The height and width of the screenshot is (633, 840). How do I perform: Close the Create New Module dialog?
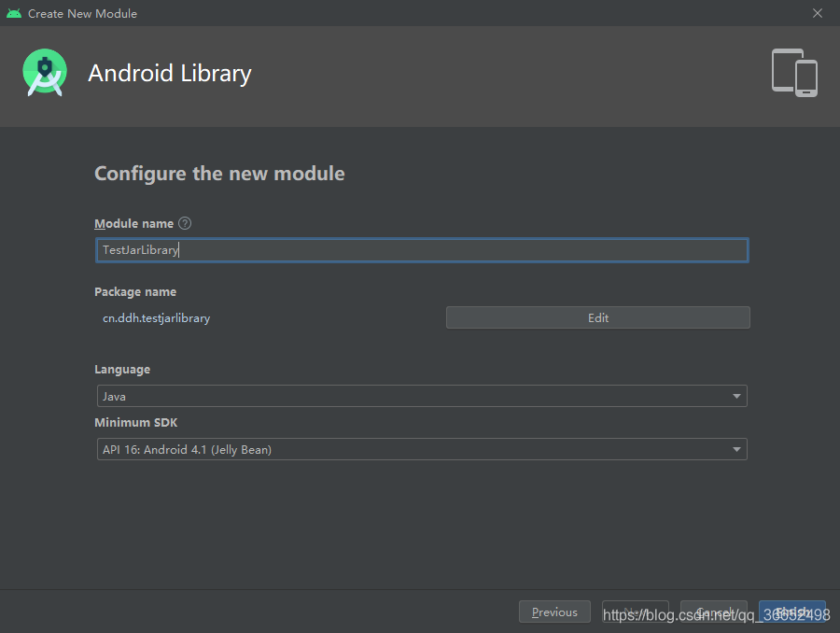817,13
